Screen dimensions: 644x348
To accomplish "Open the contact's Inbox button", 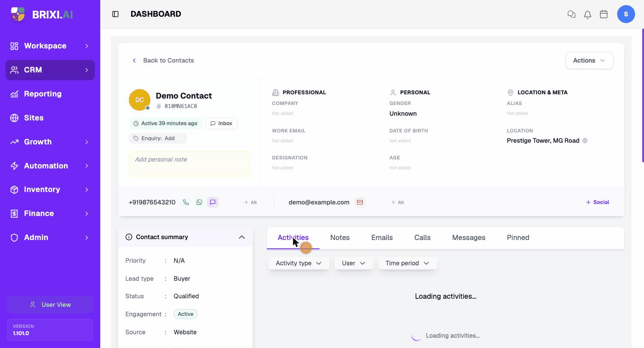I will 221,123.
